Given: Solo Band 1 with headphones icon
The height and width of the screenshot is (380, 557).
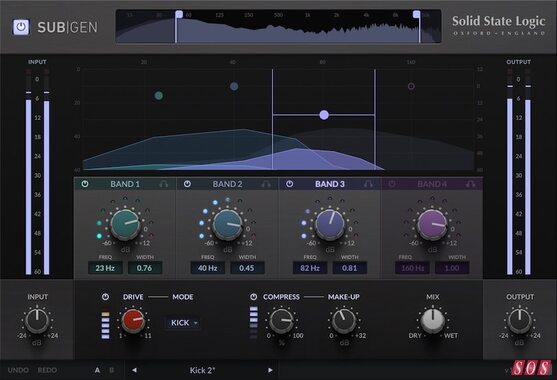Looking at the screenshot, I should point(164,184).
